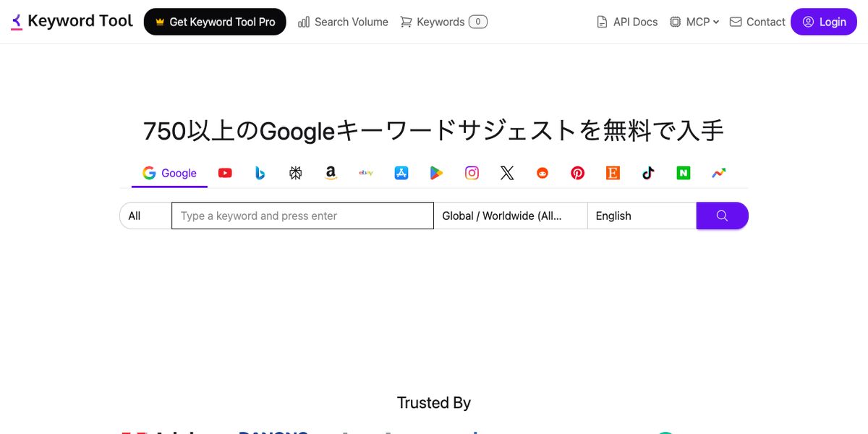868x434 pixels.
Task: Open the Keyword Tool logo homepage
Action: click(x=72, y=22)
